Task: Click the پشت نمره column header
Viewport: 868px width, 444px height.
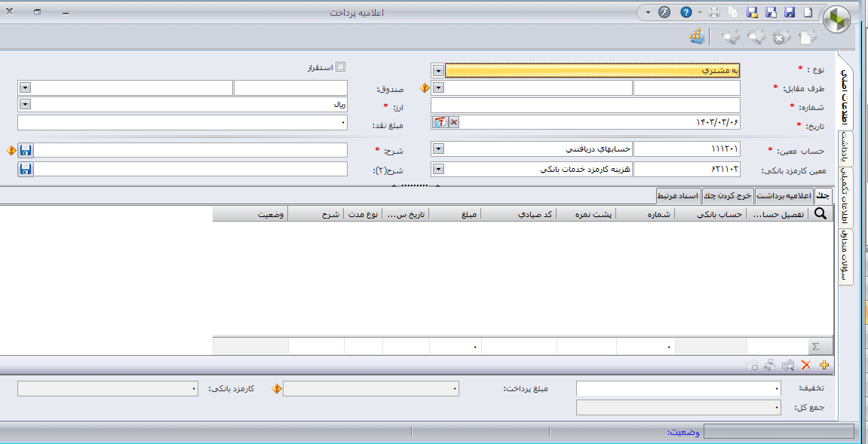Action: pyautogui.click(x=586, y=215)
